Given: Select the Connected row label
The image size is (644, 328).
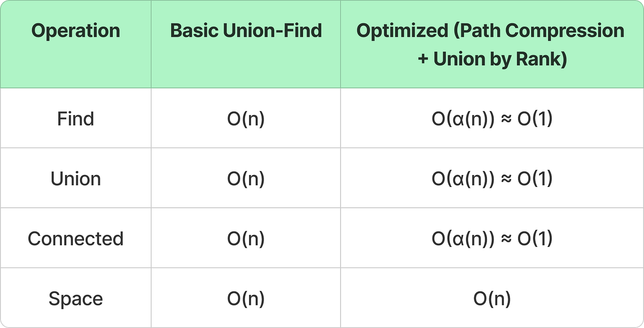Looking at the screenshot, I should [x=76, y=239].
